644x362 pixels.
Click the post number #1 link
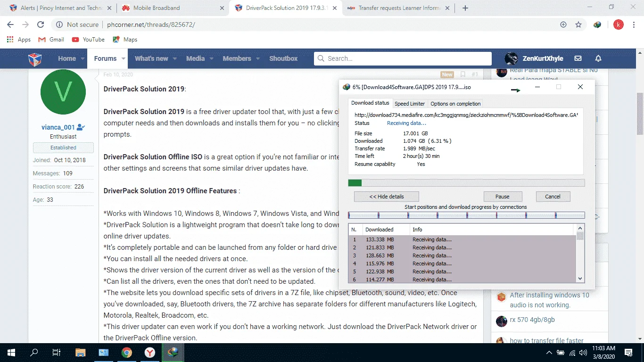click(x=475, y=74)
